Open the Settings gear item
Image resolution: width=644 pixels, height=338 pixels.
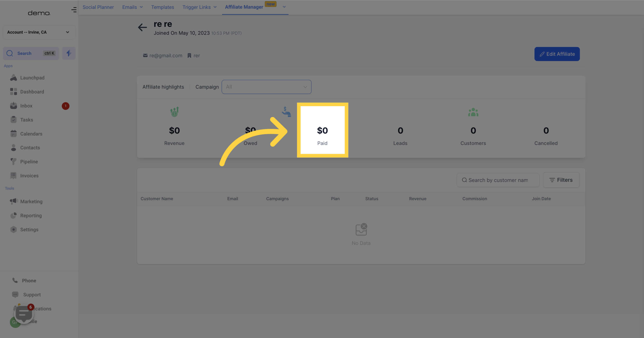pyautogui.click(x=29, y=229)
